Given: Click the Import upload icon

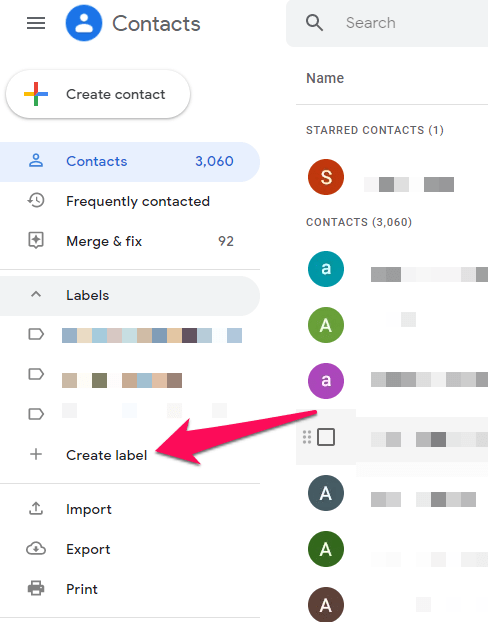Looking at the screenshot, I should 36,509.
